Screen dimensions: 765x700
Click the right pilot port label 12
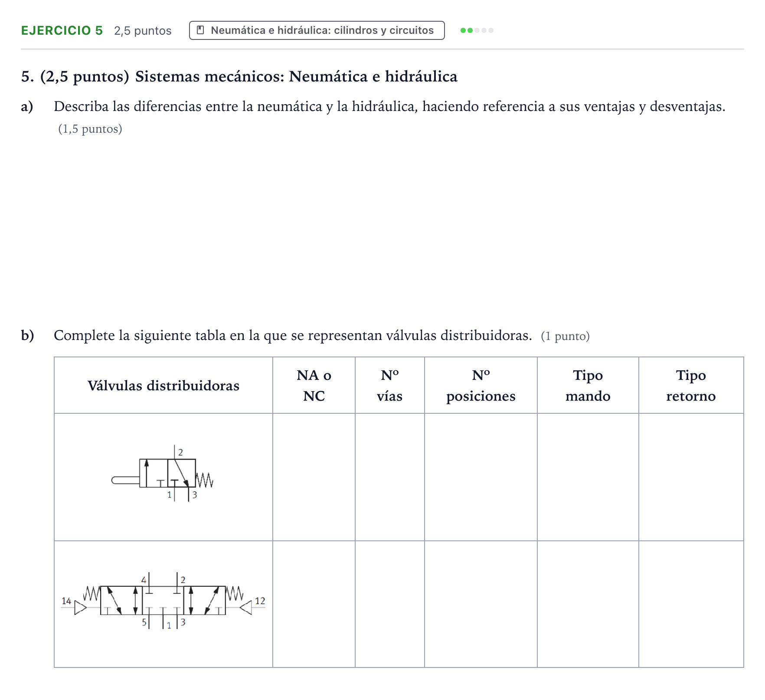[x=260, y=601]
